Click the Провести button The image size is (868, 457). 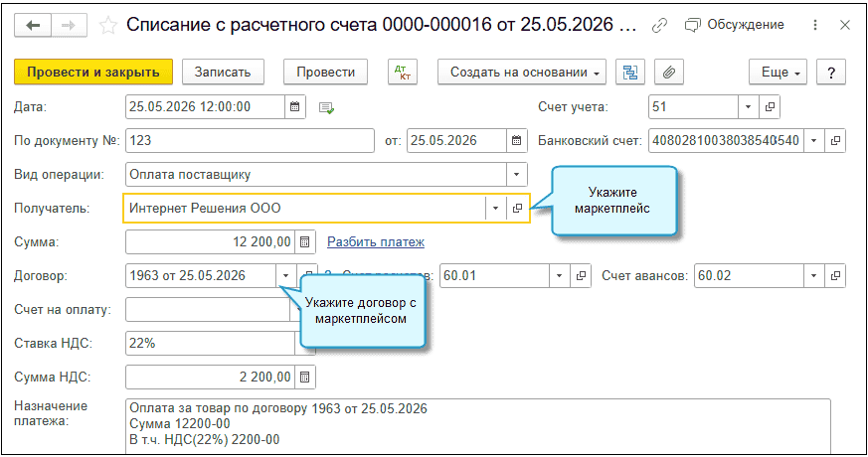(325, 72)
